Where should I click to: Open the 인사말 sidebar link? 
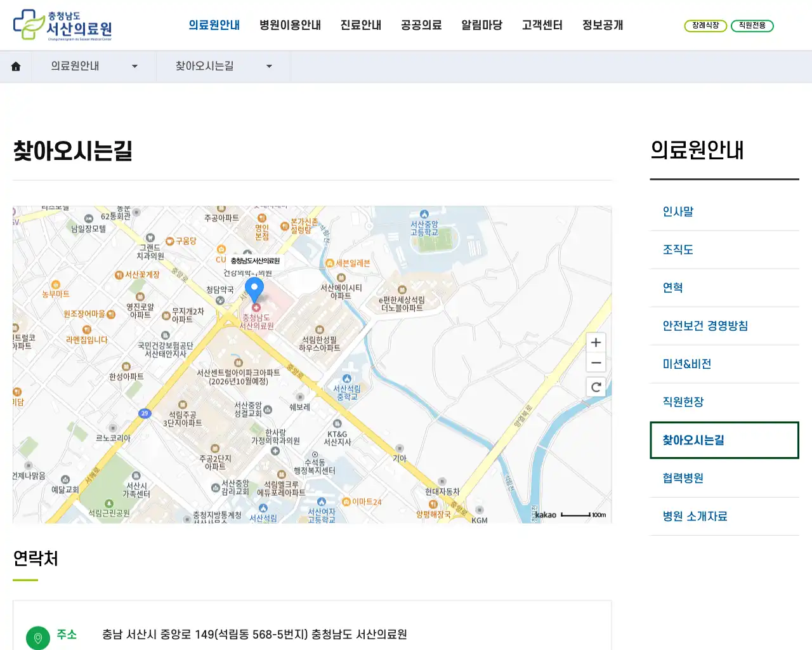pos(677,211)
